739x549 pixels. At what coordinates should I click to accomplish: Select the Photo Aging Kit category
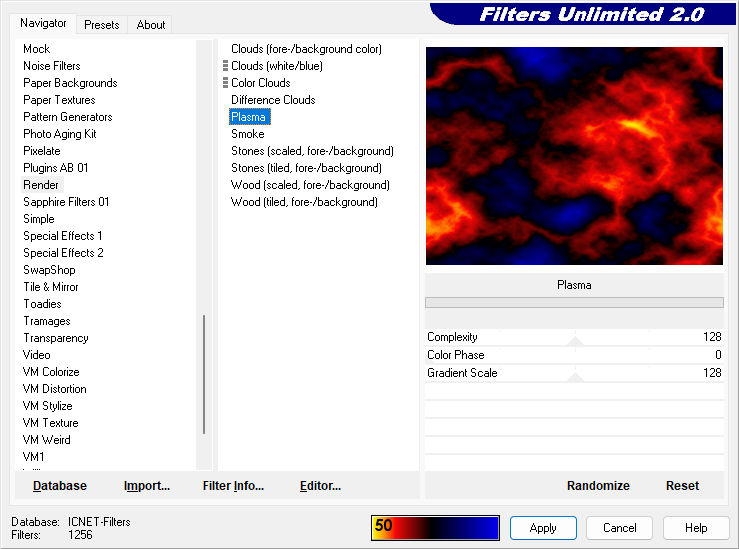coord(60,134)
